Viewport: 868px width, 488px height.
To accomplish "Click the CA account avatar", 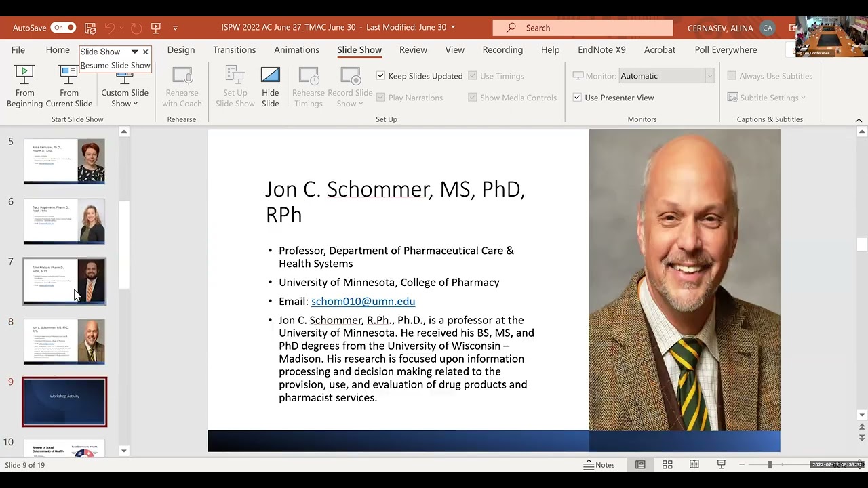I will coord(768,28).
